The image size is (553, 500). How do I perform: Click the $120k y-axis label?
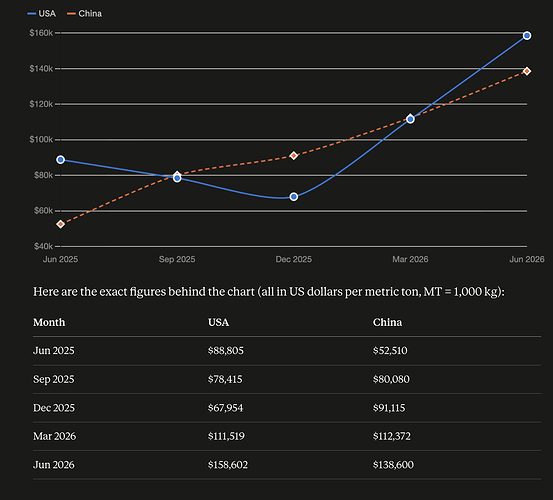pyautogui.click(x=41, y=104)
